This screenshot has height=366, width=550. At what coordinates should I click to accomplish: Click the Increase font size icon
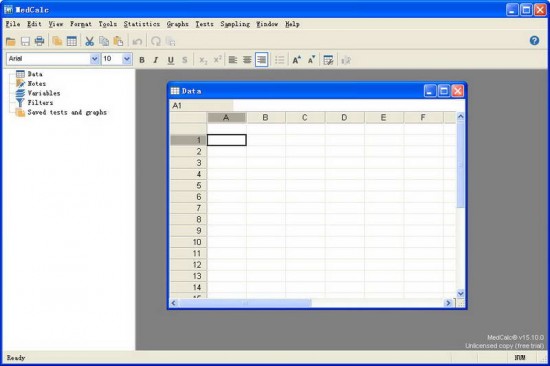click(x=296, y=60)
